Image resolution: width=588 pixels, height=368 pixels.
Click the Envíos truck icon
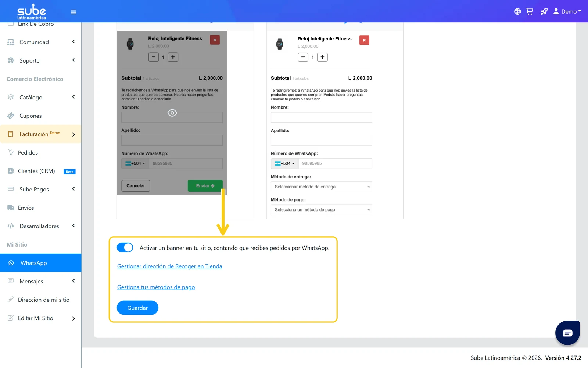coord(11,208)
